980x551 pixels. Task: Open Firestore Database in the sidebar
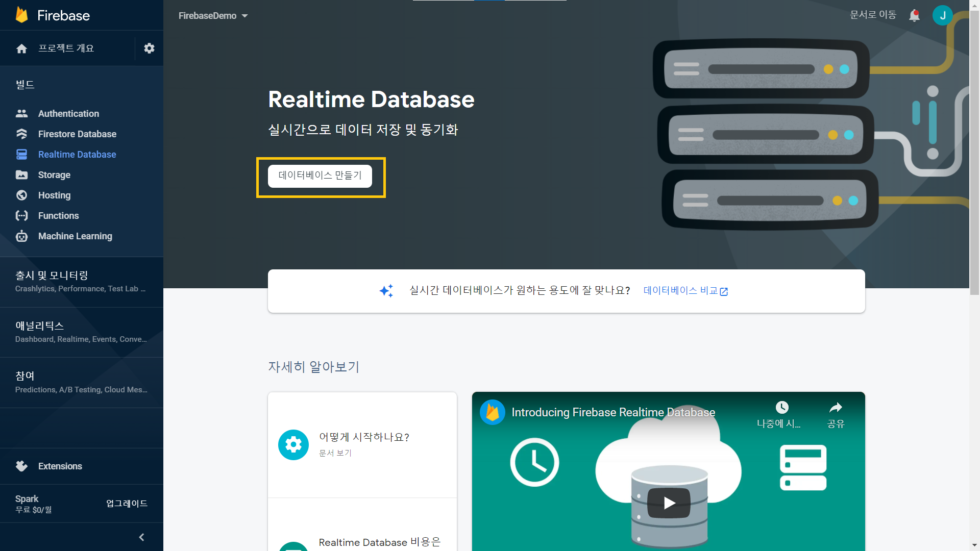coord(77,134)
